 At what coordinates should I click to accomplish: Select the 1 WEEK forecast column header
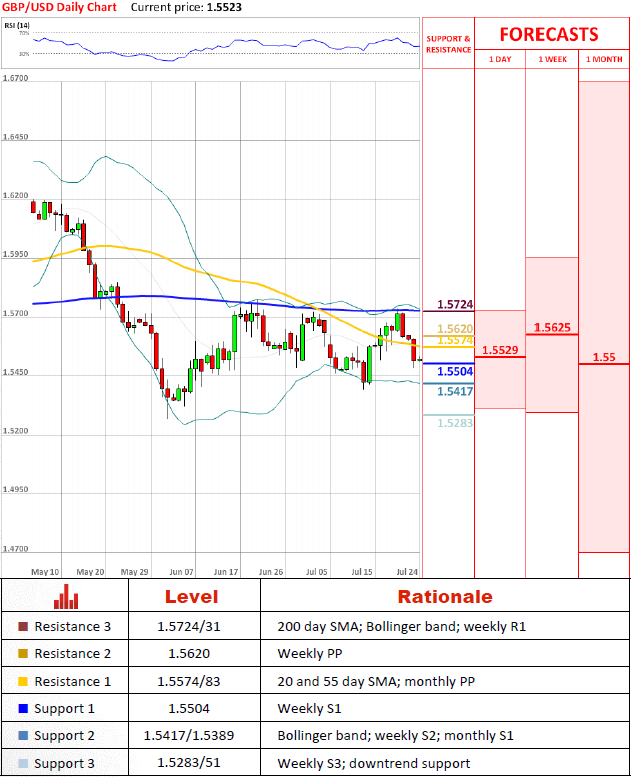pyautogui.click(x=553, y=59)
